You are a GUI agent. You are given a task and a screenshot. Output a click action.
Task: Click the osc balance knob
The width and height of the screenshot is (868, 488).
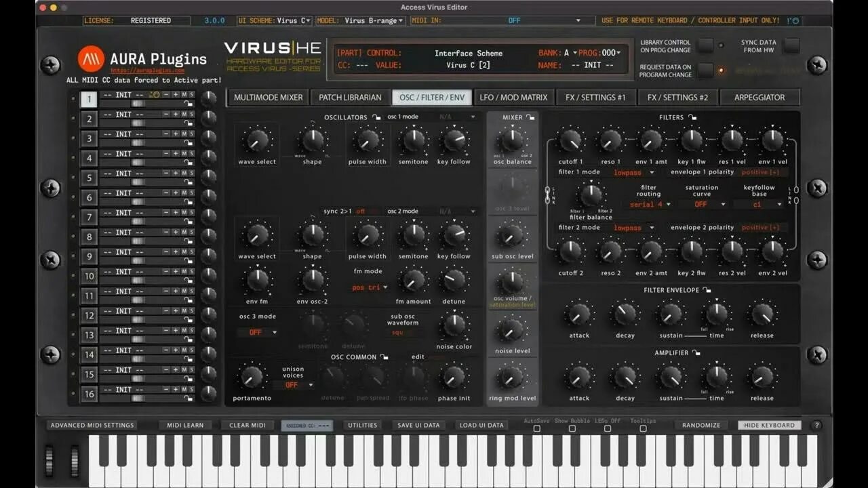[511, 141]
